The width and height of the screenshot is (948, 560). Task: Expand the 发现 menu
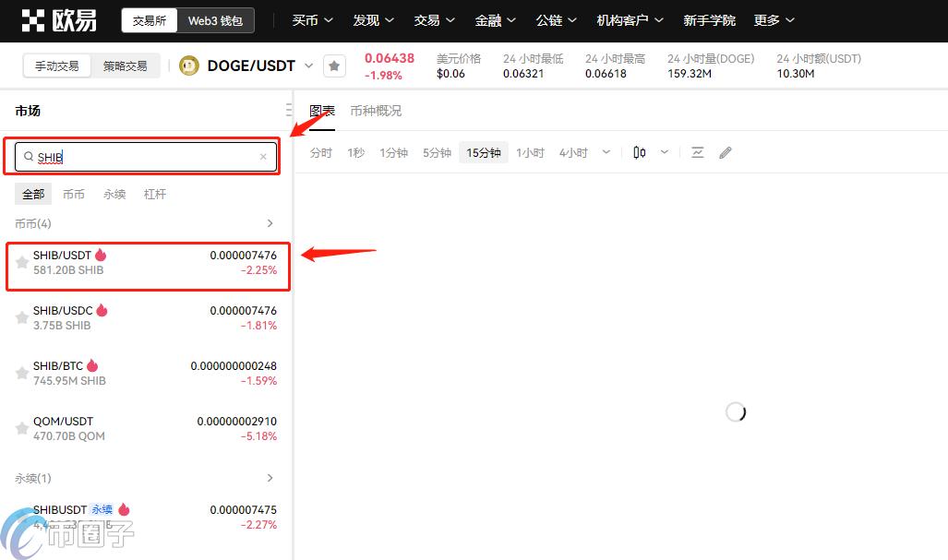click(x=374, y=20)
